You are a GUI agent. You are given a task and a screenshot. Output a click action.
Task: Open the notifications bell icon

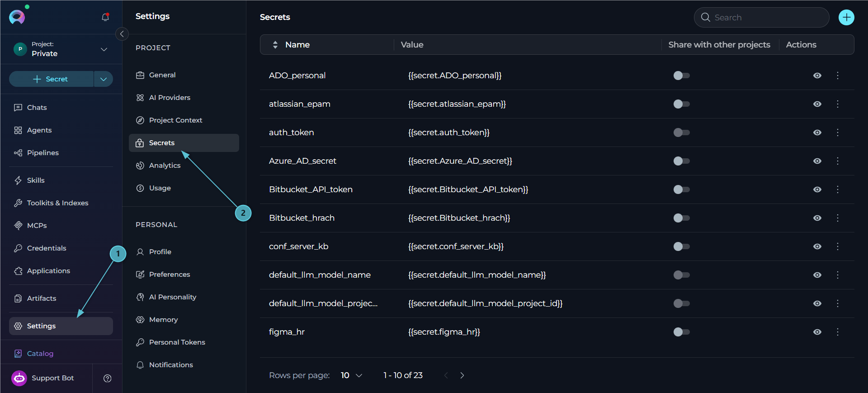tap(105, 17)
